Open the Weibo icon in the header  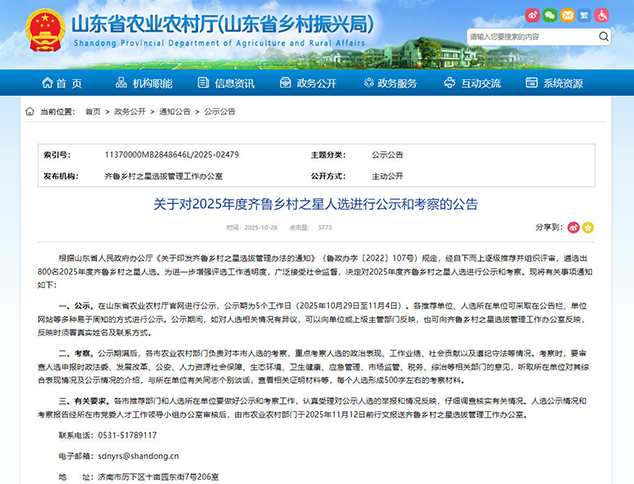point(530,16)
